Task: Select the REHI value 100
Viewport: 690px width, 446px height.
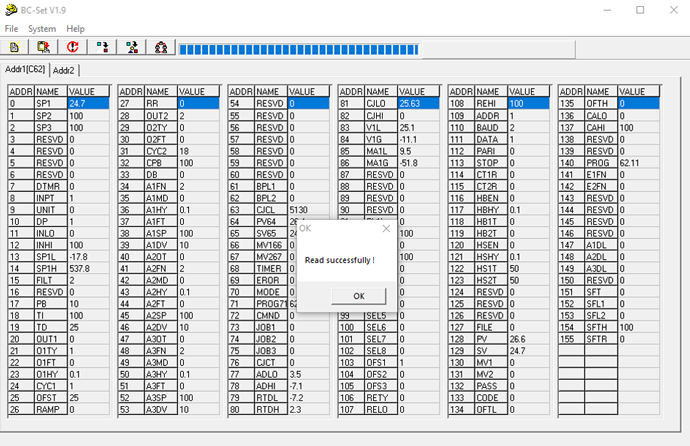Action: click(x=528, y=103)
